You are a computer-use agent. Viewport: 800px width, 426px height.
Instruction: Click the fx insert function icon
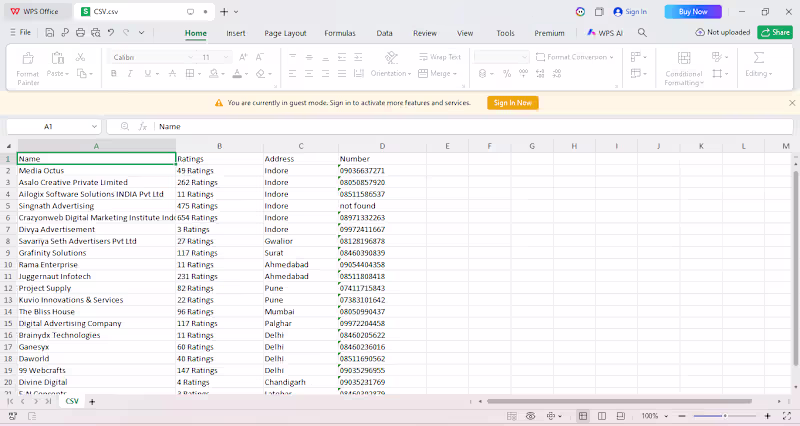coord(143,127)
